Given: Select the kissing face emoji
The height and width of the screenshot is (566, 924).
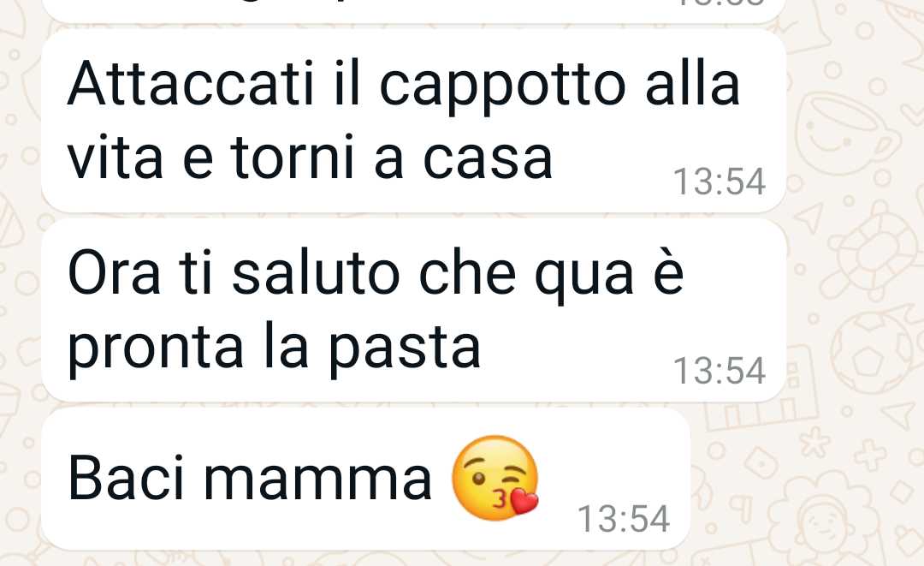Looking at the screenshot, I should coord(495,478).
